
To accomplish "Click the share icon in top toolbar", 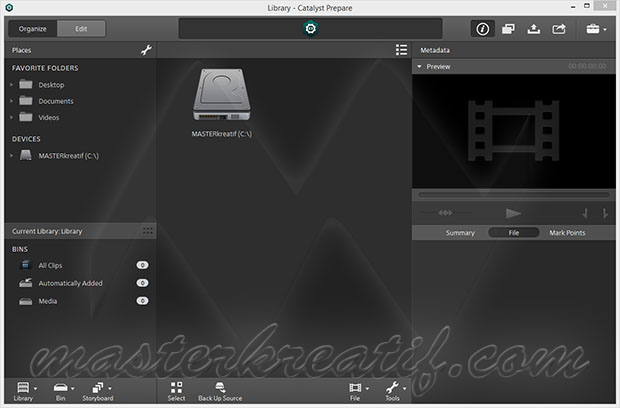I will coord(559,29).
